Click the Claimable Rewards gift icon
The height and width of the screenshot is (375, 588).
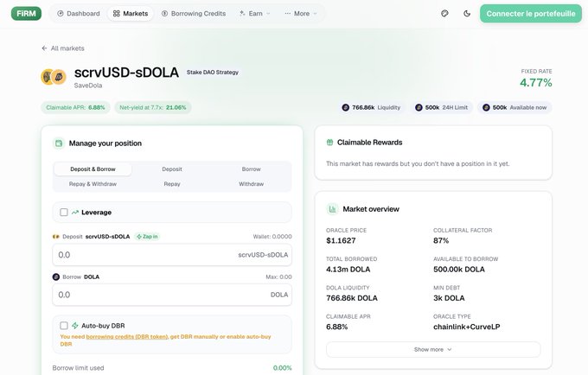pyautogui.click(x=329, y=143)
